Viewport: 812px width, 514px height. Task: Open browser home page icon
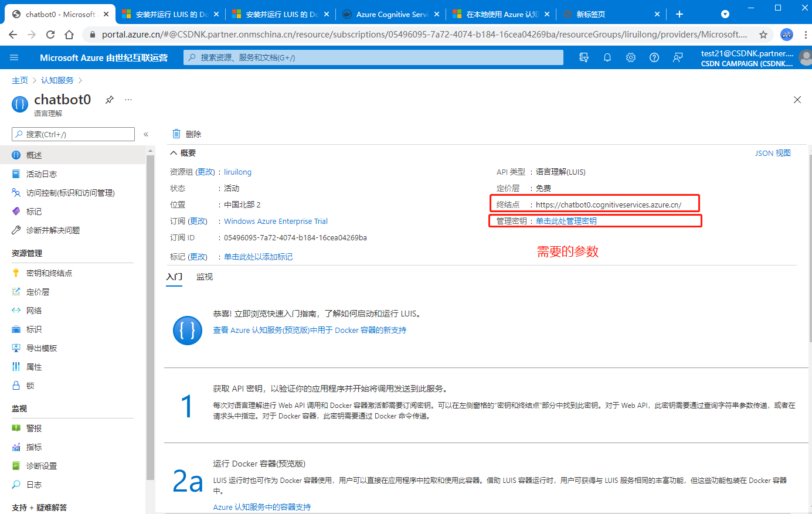tap(69, 35)
